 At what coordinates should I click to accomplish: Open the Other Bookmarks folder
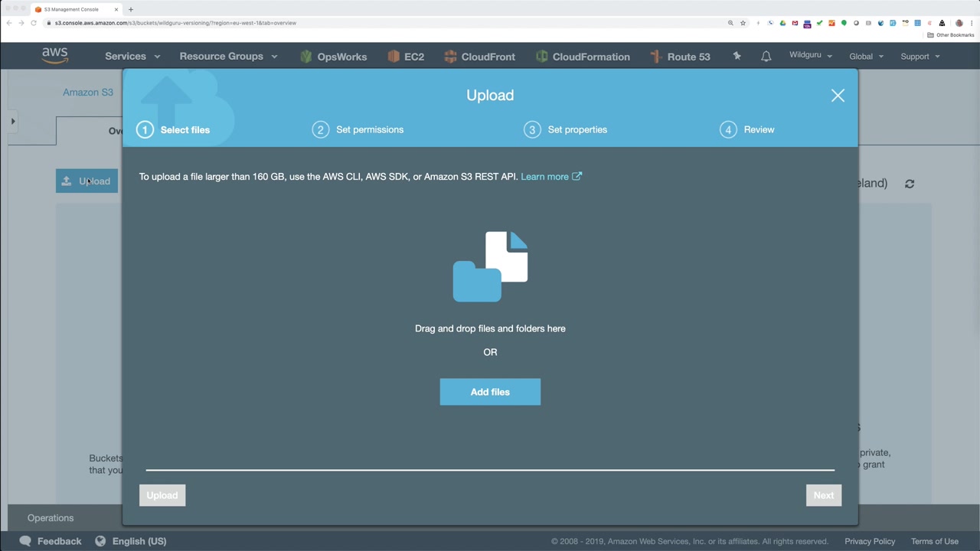point(950,35)
